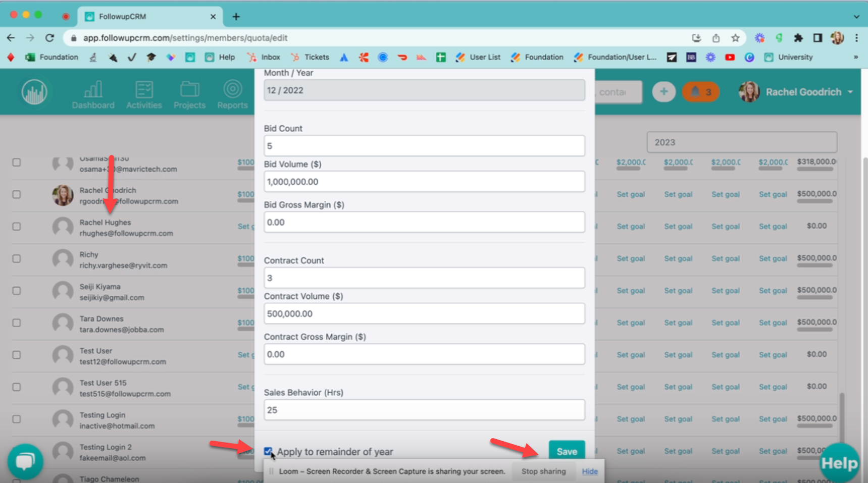This screenshot has width=868, height=483.
Task: Open the 2023 year selector
Action: [x=741, y=142]
